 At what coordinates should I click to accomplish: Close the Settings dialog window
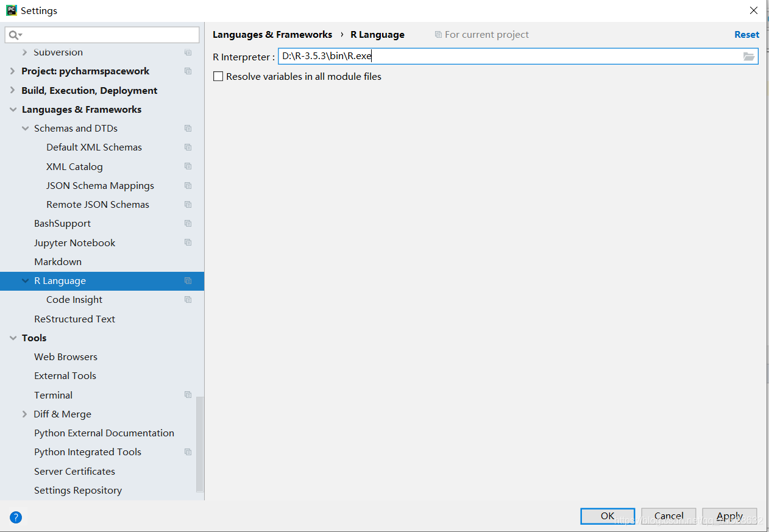click(754, 10)
